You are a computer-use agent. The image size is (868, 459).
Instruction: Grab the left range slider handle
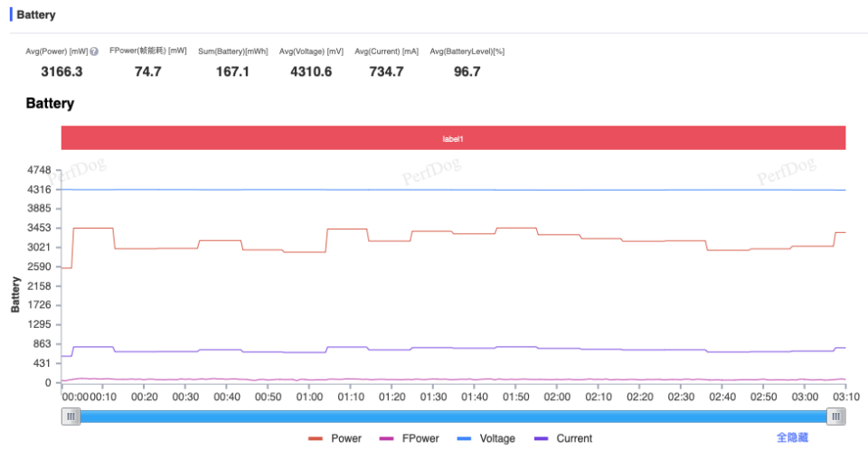click(x=71, y=417)
